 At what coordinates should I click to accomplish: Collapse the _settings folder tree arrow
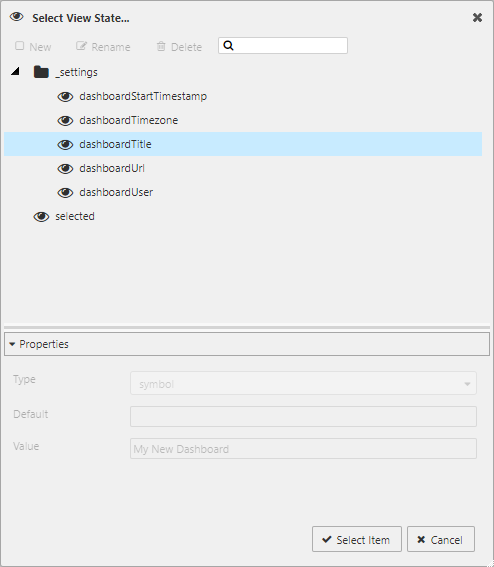click(15, 71)
